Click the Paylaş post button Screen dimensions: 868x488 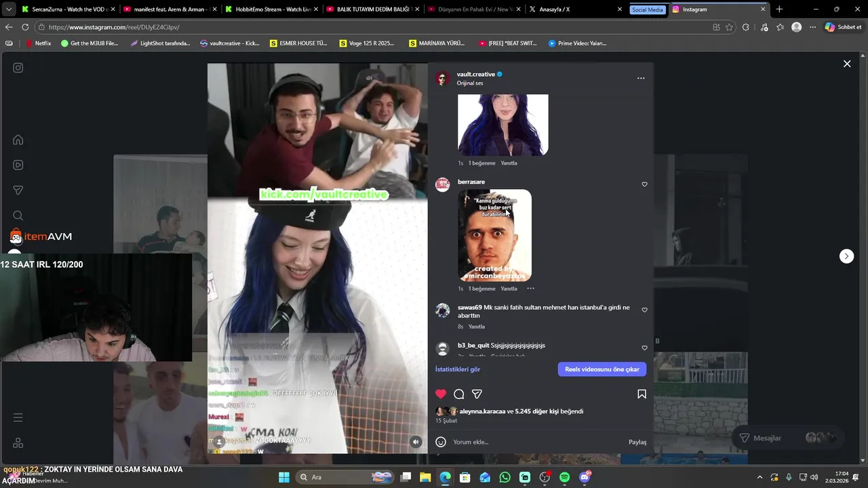coord(637,442)
